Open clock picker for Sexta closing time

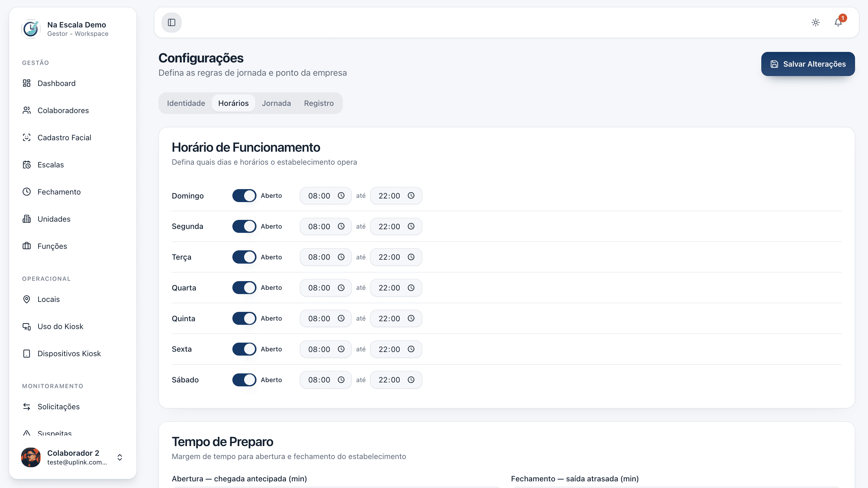(411, 349)
